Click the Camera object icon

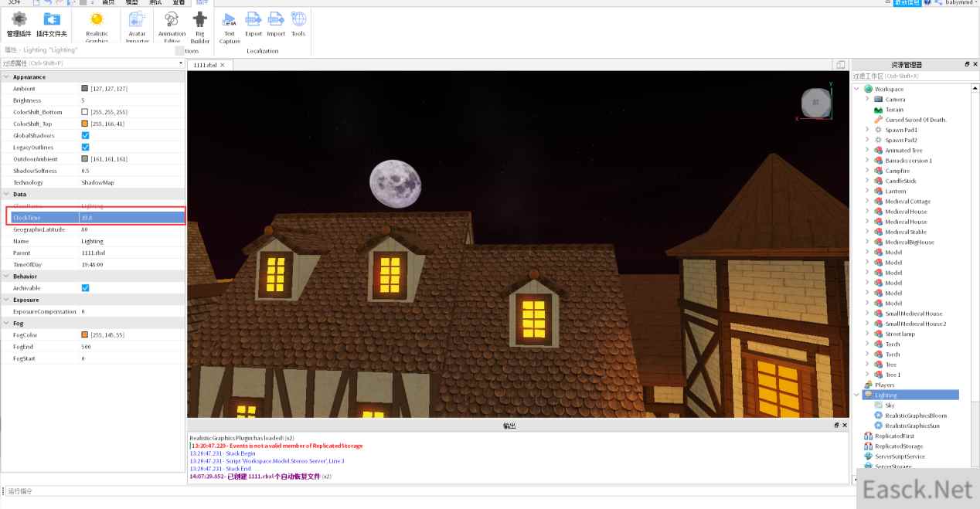pos(878,99)
